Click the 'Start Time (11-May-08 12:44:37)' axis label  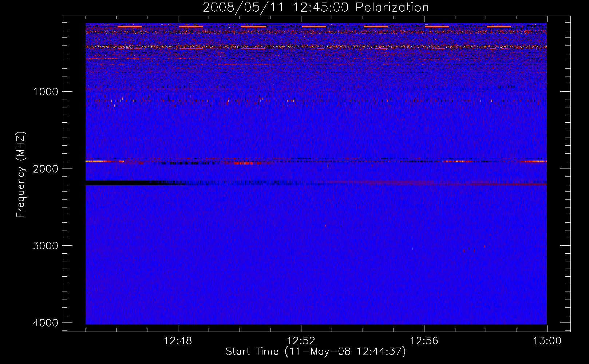click(x=316, y=352)
